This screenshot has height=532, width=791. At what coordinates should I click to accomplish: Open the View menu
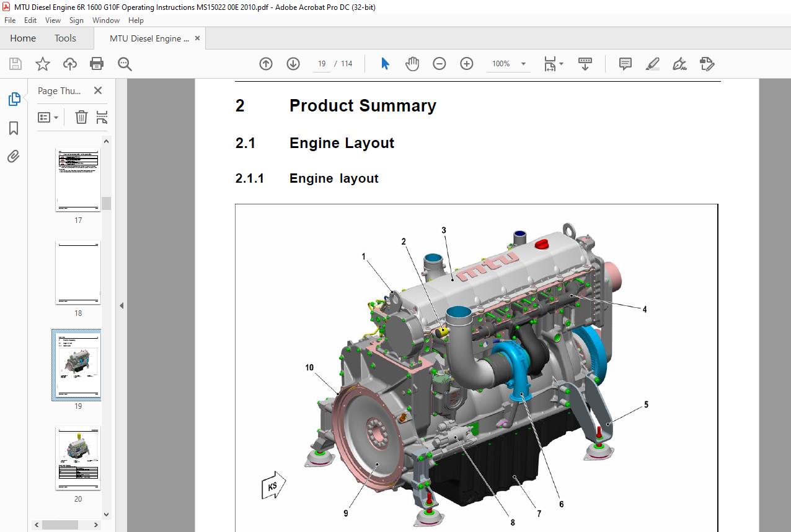click(x=53, y=20)
